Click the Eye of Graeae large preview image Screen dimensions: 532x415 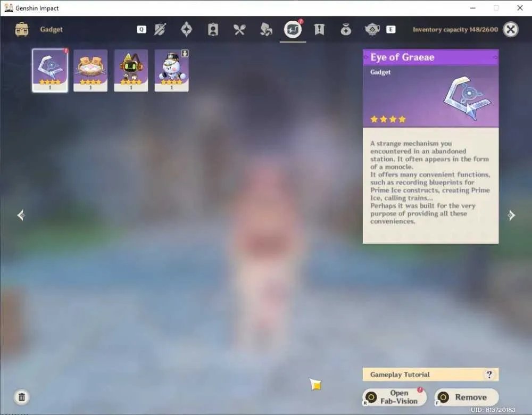pyautogui.click(x=467, y=98)
